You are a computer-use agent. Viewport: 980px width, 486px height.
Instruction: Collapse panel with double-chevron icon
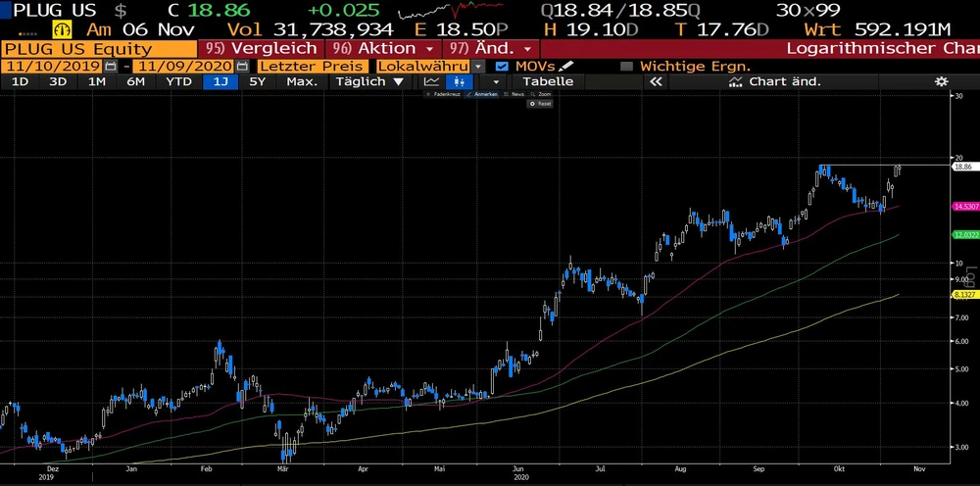click(656, 82)
